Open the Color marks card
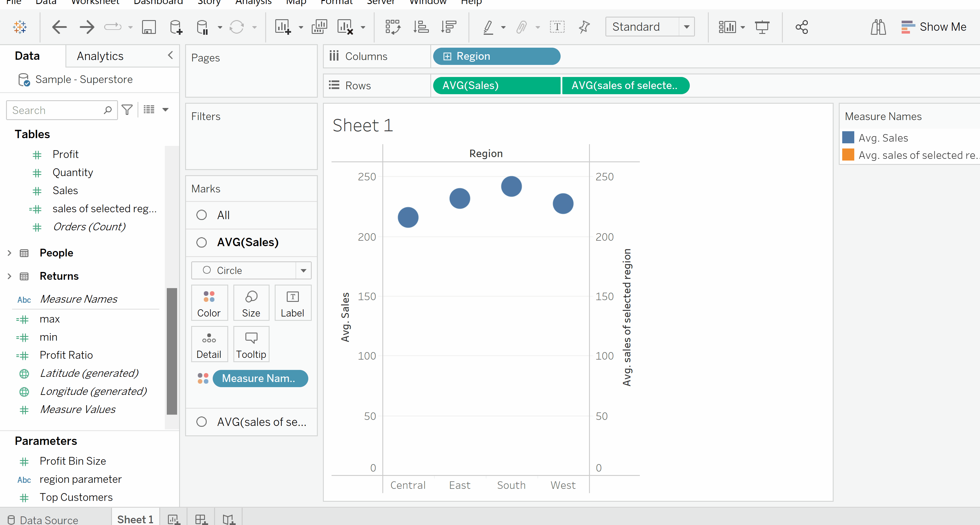980x525 pixels. (209, 303)
